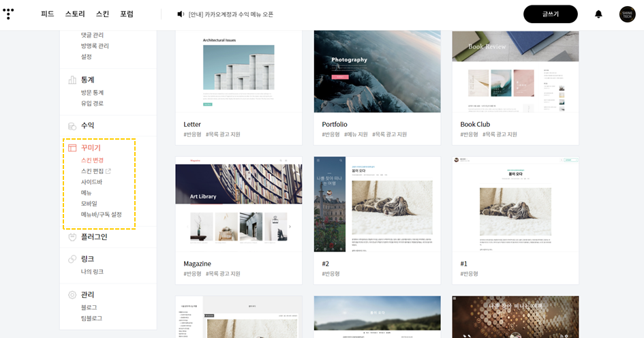
Task: Open 설정 under the comments section
Action: [87, 57]
